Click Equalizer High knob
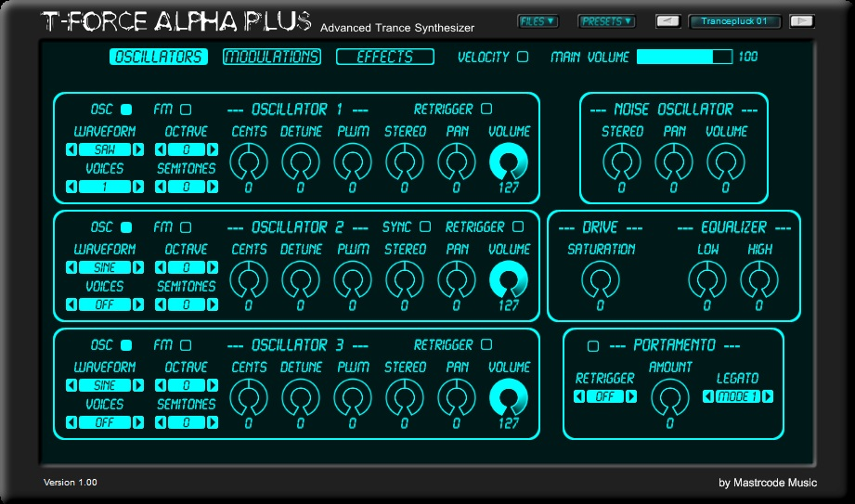Image resolution: width=855 pixels, height=504 pixels. [x=759, y=279]
